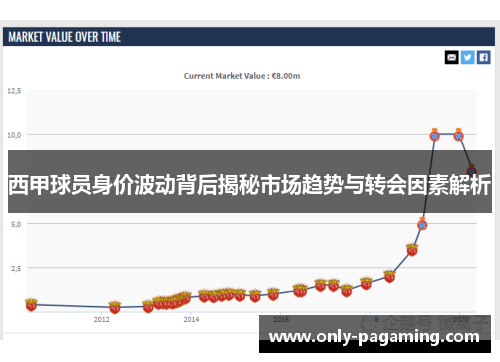Open the www.only-pagaming.com link
The image size is (500, 362).
coord(374,337)
